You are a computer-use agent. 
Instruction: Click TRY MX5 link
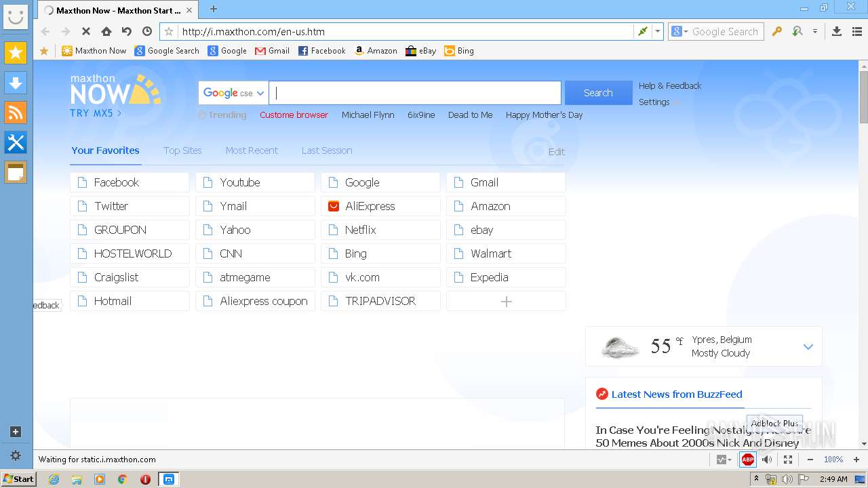click(x=96, y=113)
